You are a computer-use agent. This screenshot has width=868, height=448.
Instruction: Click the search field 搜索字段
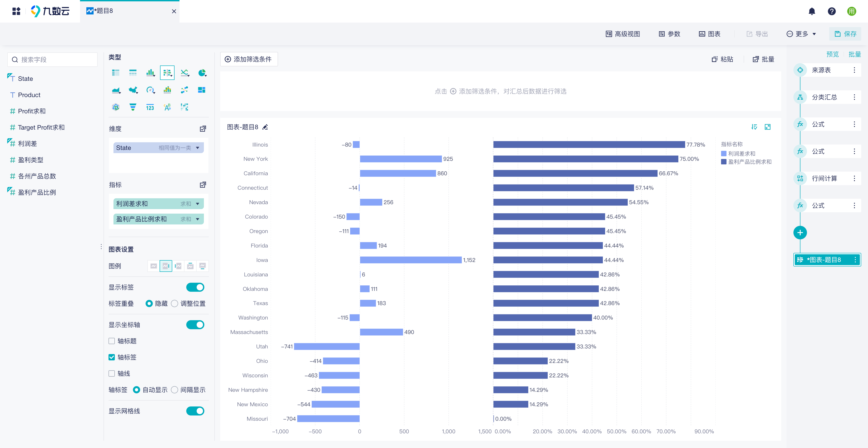[x=52, y=60]
